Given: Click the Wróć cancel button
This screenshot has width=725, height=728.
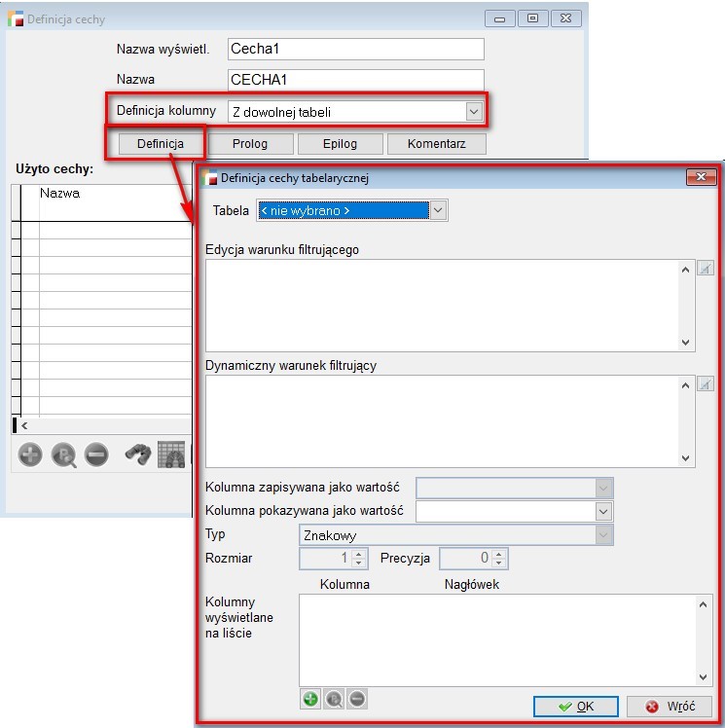Looking at the screenshot, I should point(669,707).
